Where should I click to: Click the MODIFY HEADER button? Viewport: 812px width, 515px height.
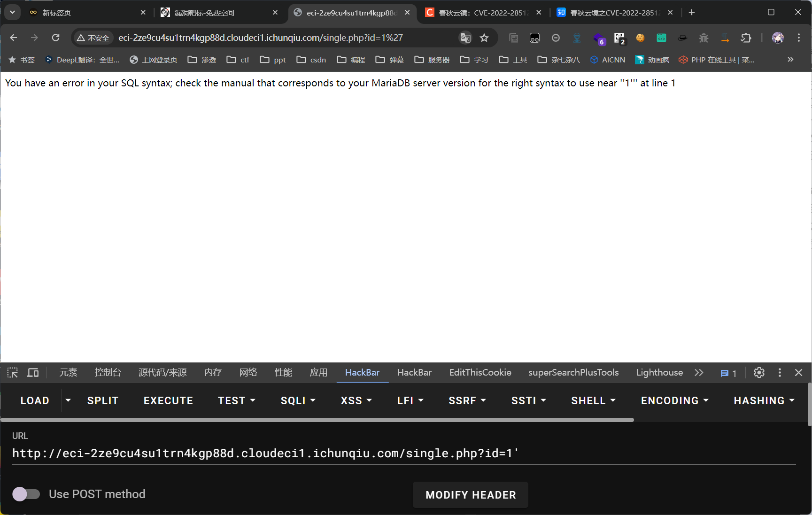coord(471,495)
